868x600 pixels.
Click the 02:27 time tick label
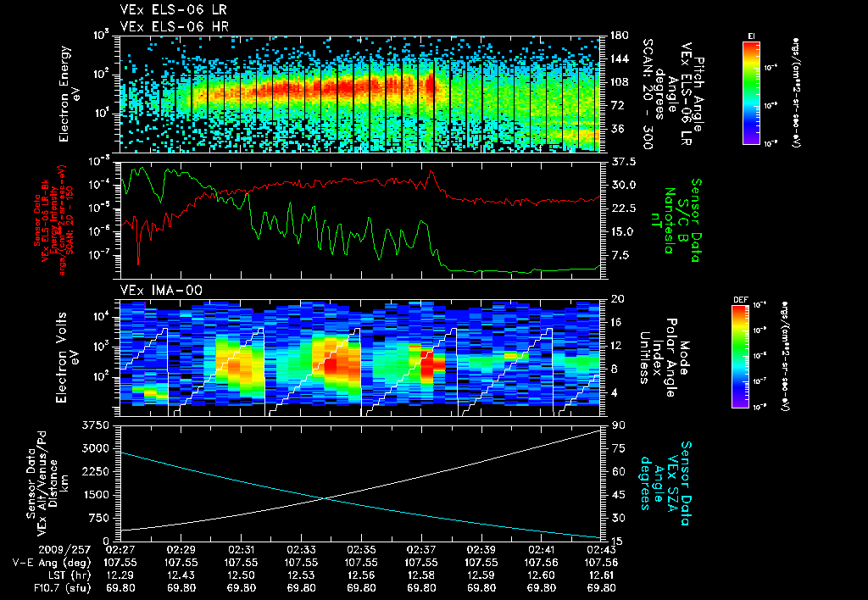point(120,550)
